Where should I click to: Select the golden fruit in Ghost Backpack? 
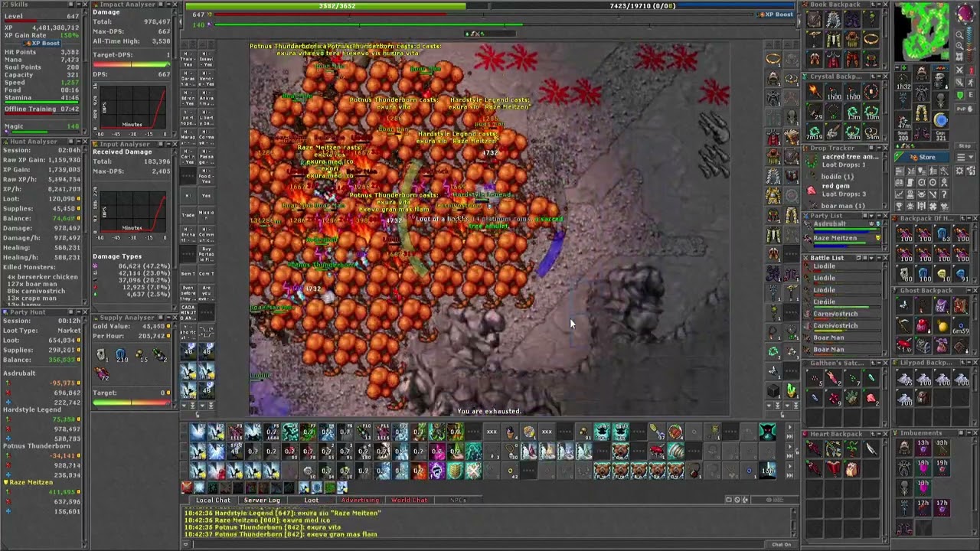[x=942, y=326]
